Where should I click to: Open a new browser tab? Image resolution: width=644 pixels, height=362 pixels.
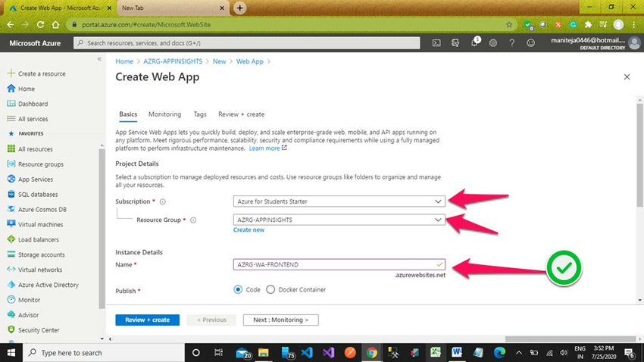(x=240, y=8)
